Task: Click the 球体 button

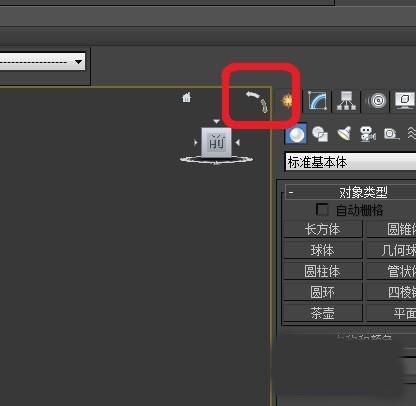Action: [x=323, y=250]
